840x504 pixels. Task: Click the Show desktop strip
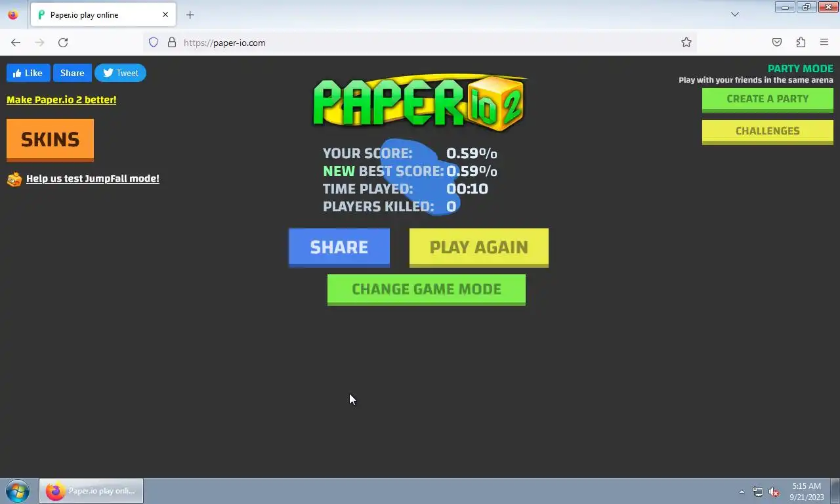click(x=835, y=491)
